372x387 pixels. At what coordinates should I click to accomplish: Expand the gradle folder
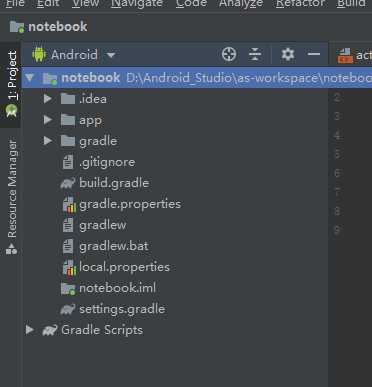tap(48, 141)
